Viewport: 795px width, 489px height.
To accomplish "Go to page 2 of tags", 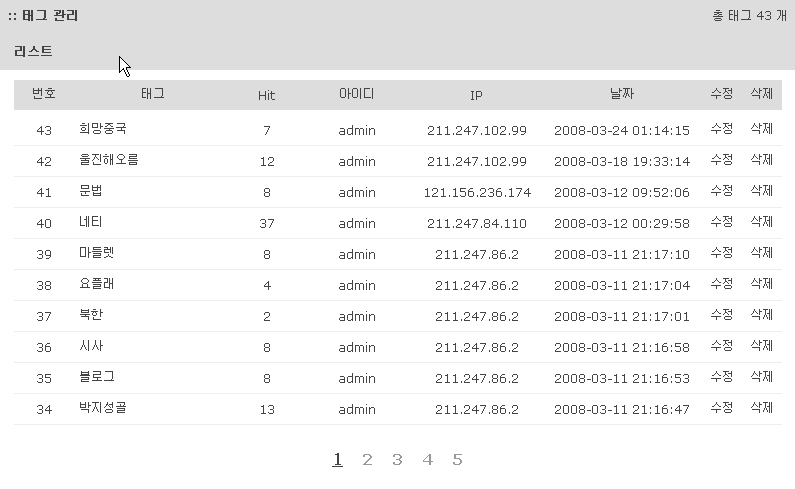I will click(x=367, y=460).
